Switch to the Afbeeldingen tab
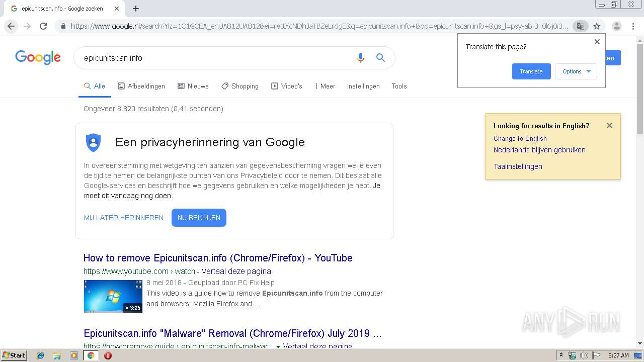 [141, 86]
